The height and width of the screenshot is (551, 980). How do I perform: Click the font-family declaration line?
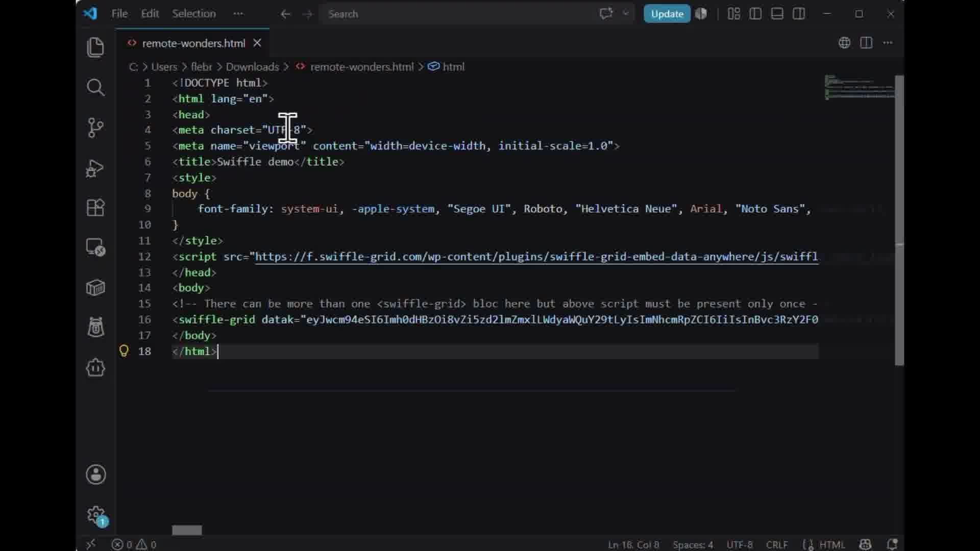click(x=504, y=209)
